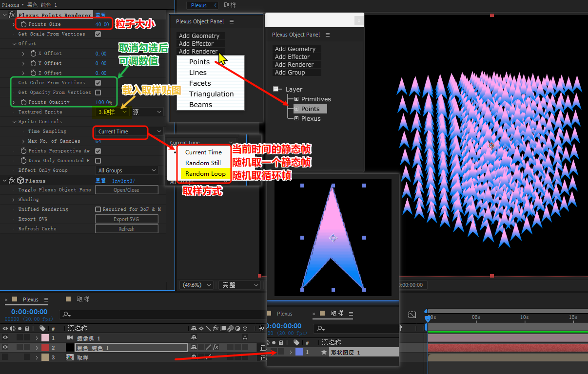Toggle the Points Size stopwatch
Viewport: 588px width, 374px height.
23,24
